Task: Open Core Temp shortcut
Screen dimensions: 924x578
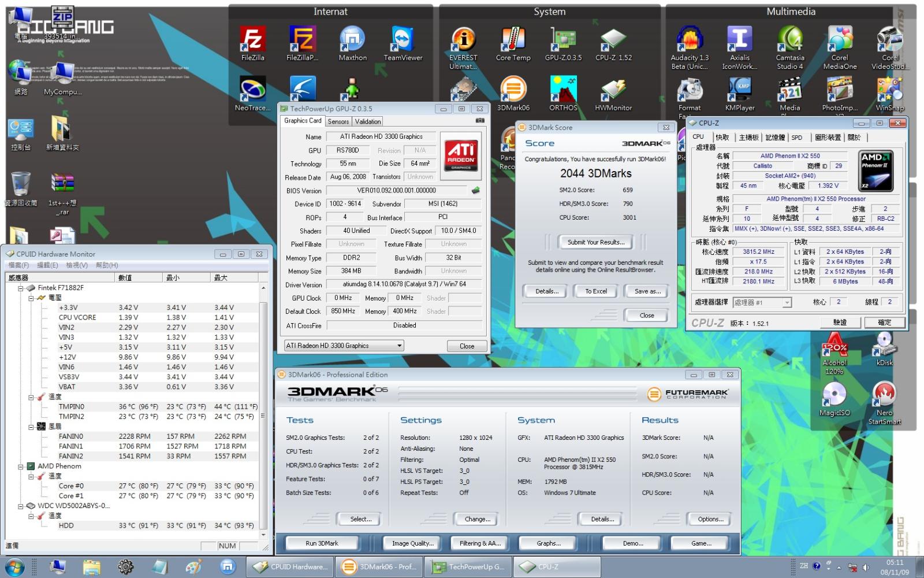Action: (x=513, y=44)
